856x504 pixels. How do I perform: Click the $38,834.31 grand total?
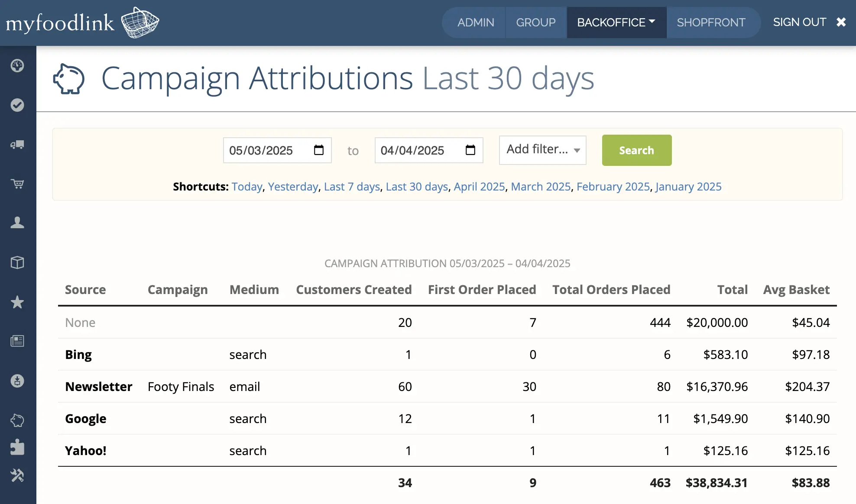[x=717, y=483]
